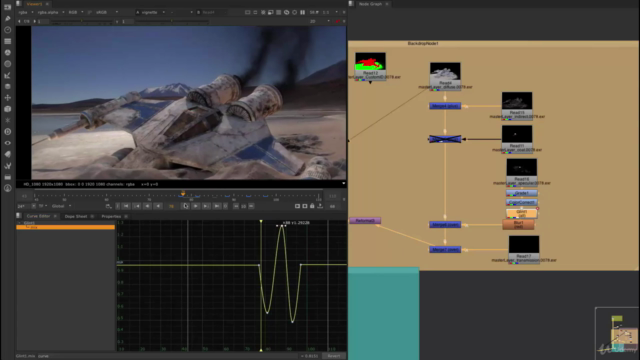Open the Color nodes icon in the left toolbar
This screenshot has height=360, width=640.
click(x=7, y=53)
